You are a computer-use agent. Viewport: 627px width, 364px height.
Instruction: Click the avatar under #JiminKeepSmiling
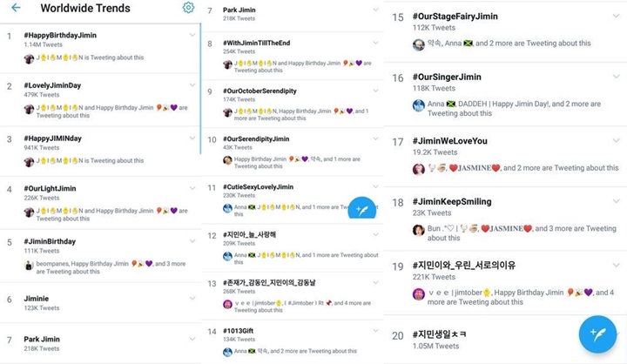pyautogui.click(x=418, y=230)
